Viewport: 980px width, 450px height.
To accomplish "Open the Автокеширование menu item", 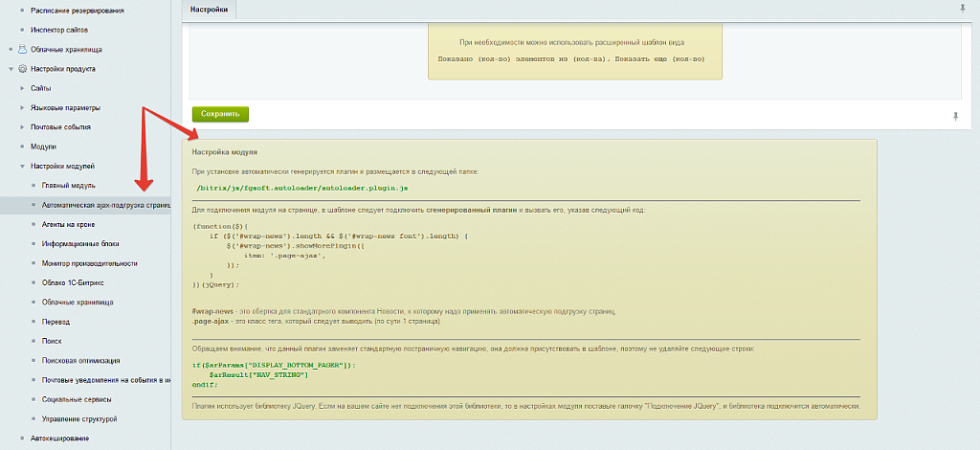I will 59,439.
